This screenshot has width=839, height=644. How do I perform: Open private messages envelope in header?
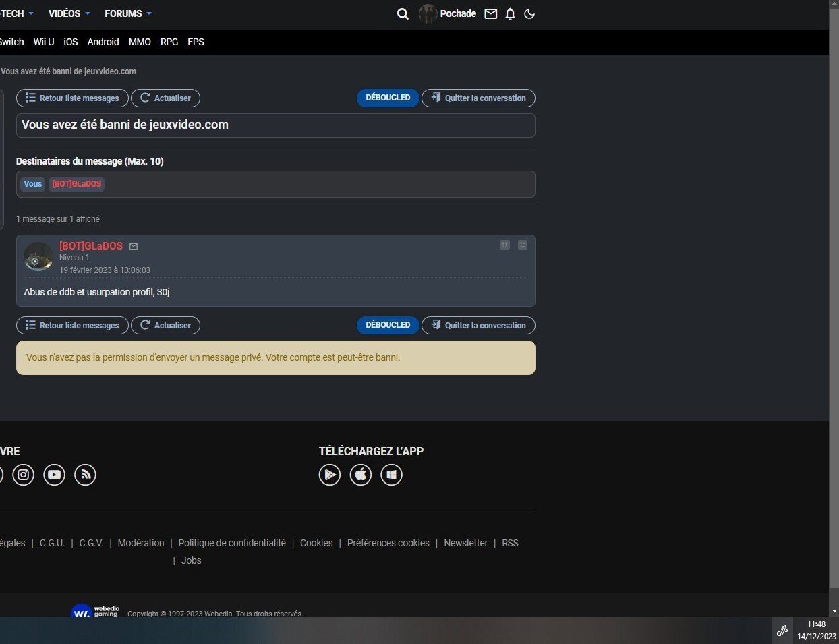[491, 13]
